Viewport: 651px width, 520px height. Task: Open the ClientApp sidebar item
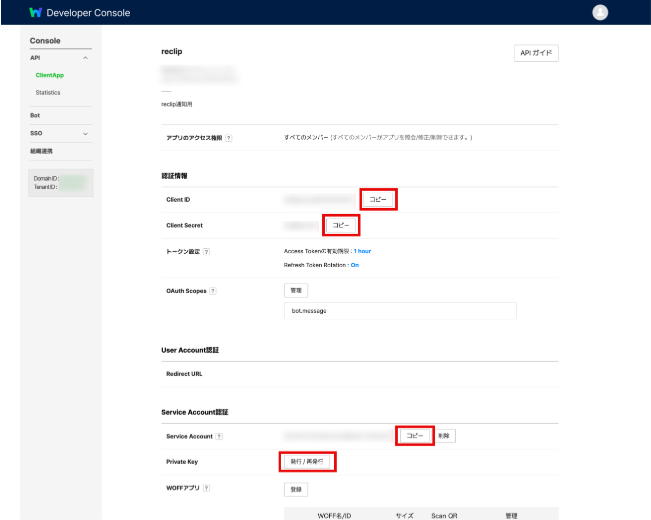pos(49,75)
